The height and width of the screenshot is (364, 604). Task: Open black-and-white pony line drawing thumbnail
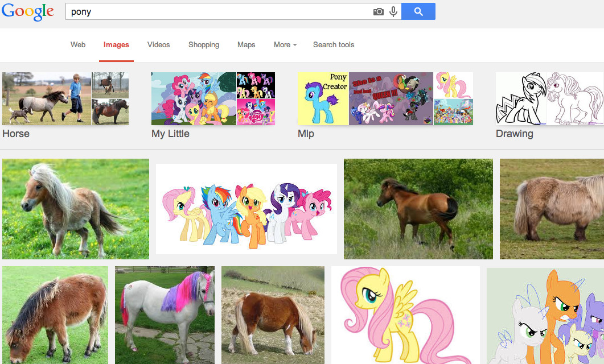(521, 98)
